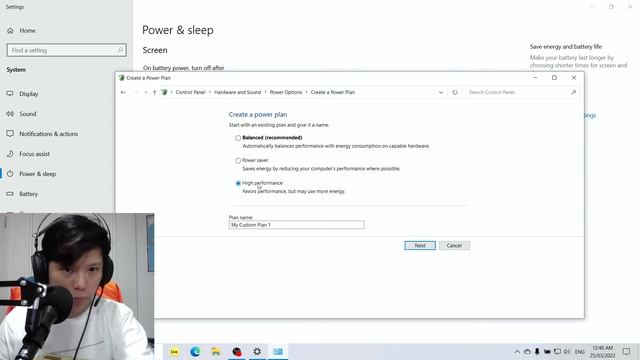Open Power & sleep in sidebar
The width and height of the screenshot is (640, 360).
pyautogui.click(x=38, y=174)
